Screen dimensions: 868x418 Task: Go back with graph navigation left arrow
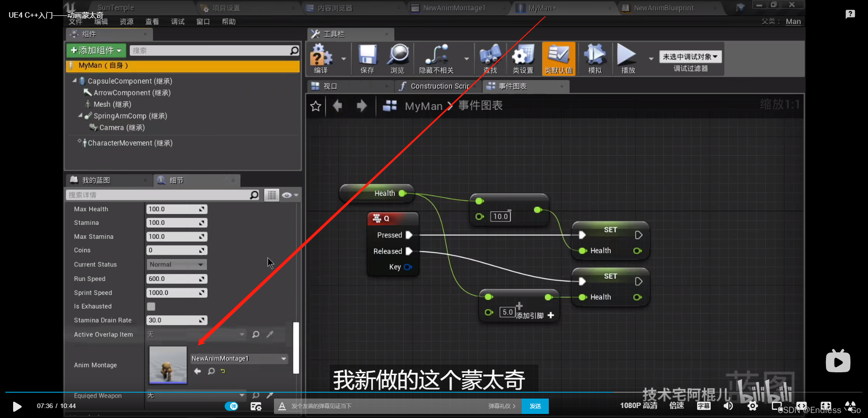coord(337,106)
